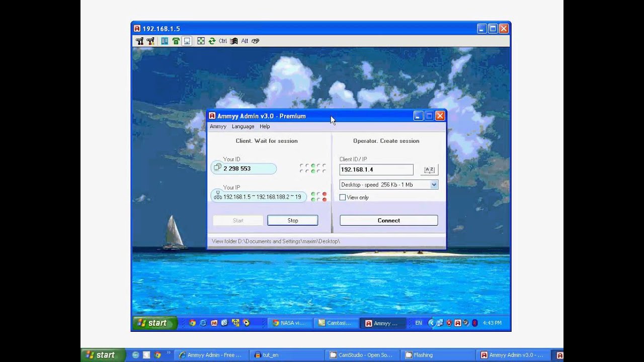Launch Internet Explorer from inner quick launch

tap(203, 323)
